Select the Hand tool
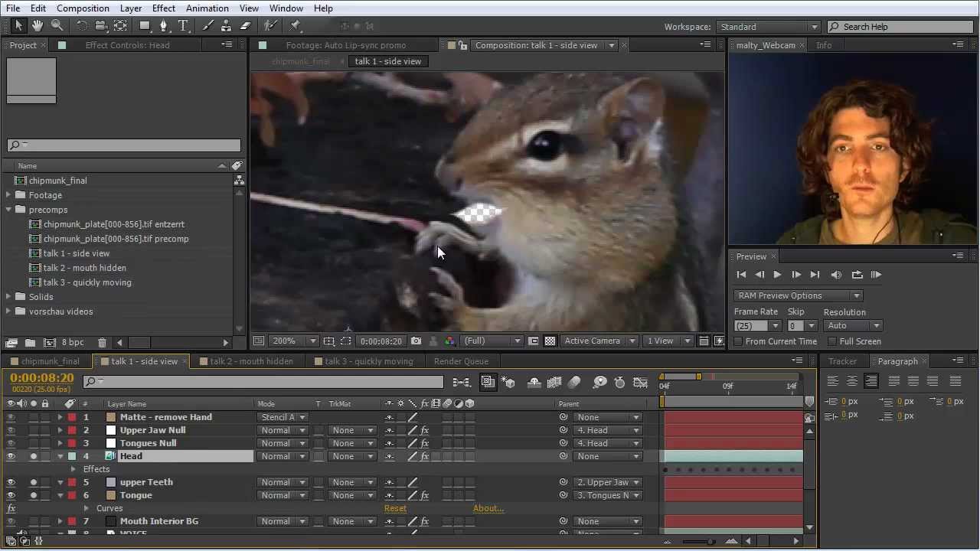980x551 pixels. [x=38, y=26]
